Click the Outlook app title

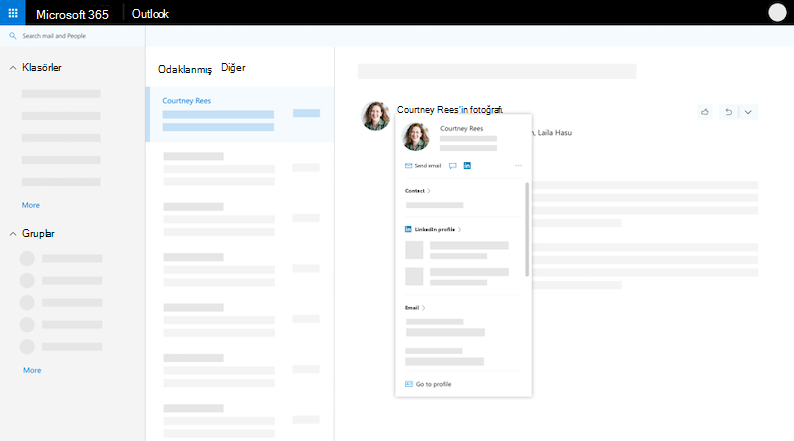(150, 14)
